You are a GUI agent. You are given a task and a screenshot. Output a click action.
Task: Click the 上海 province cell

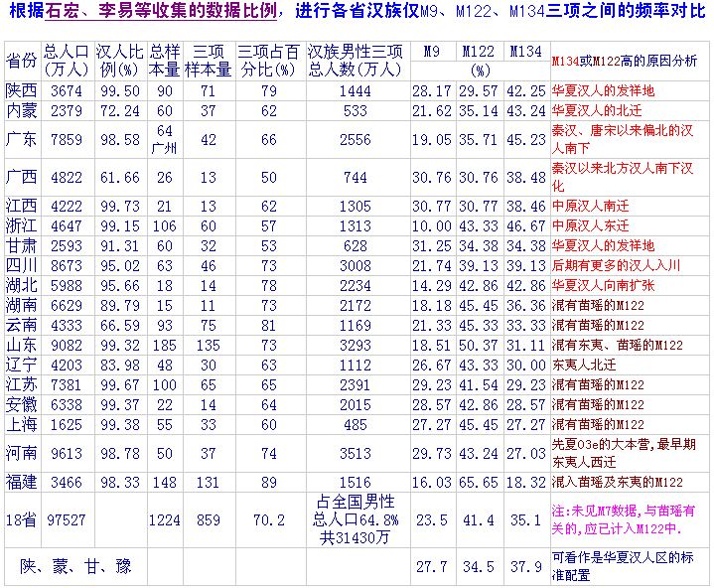tap(21, 424)
